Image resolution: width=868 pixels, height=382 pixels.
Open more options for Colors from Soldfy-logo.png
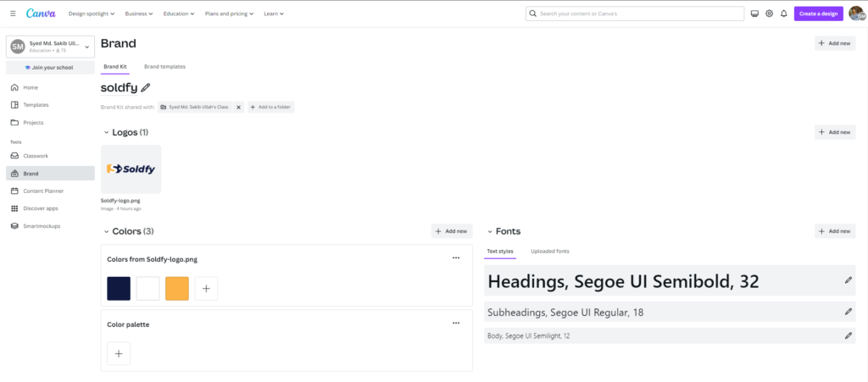tap(456, 257)
